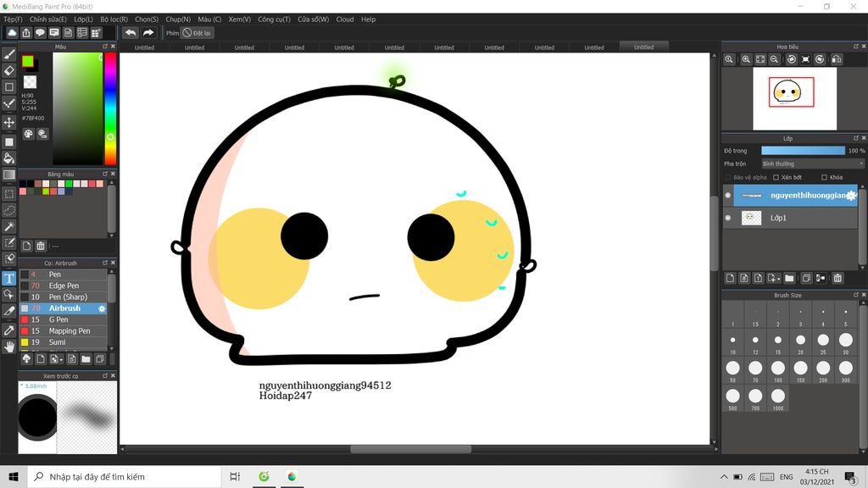Image resolution: width=868 pixels, height=488 pixels.
Task: Choose the Bucket fill tool
Action: (x=9, y=158)
